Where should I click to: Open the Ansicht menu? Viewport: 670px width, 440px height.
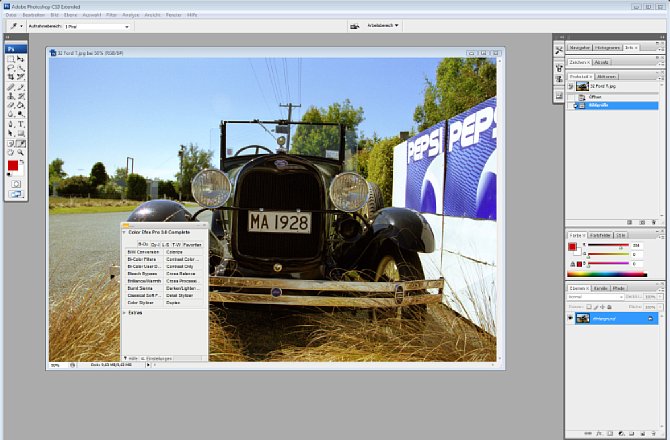(x=152, y=15)
